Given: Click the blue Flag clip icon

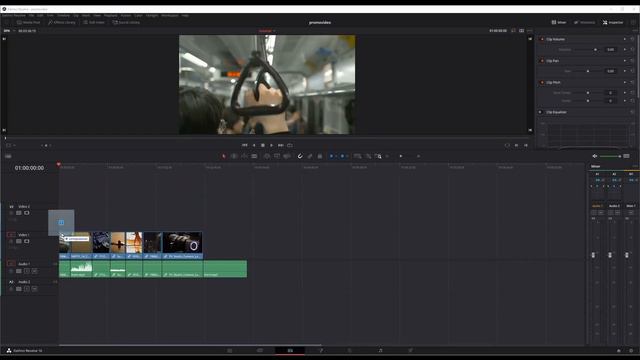Looking at the screenshot, I should (x=331, y=156).
